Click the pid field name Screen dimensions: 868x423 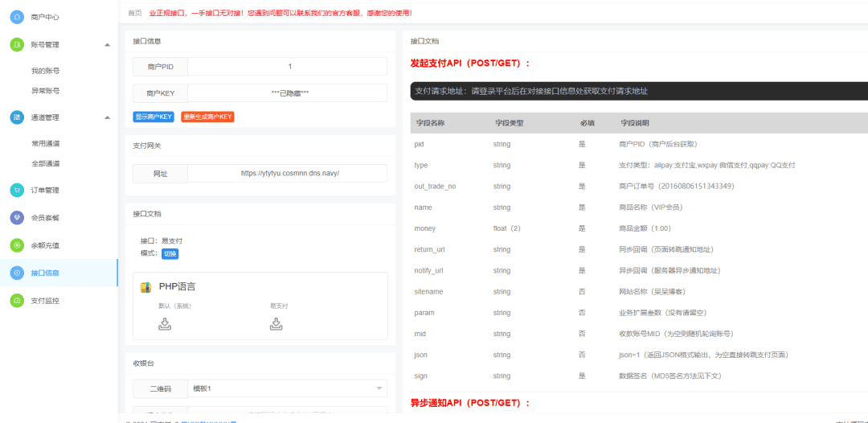pyautogui.click(x=419, y=144)
